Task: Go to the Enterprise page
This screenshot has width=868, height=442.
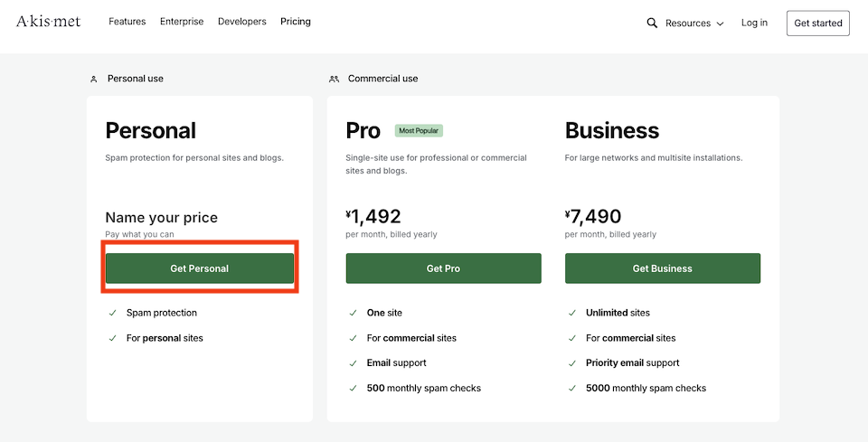Action: (182, 22)
